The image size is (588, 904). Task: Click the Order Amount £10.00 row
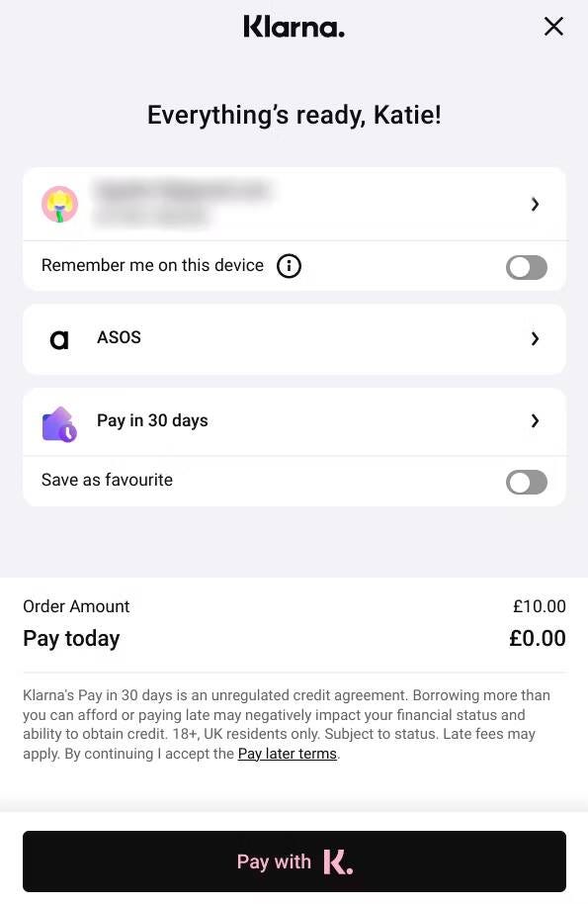pos(294,606)
